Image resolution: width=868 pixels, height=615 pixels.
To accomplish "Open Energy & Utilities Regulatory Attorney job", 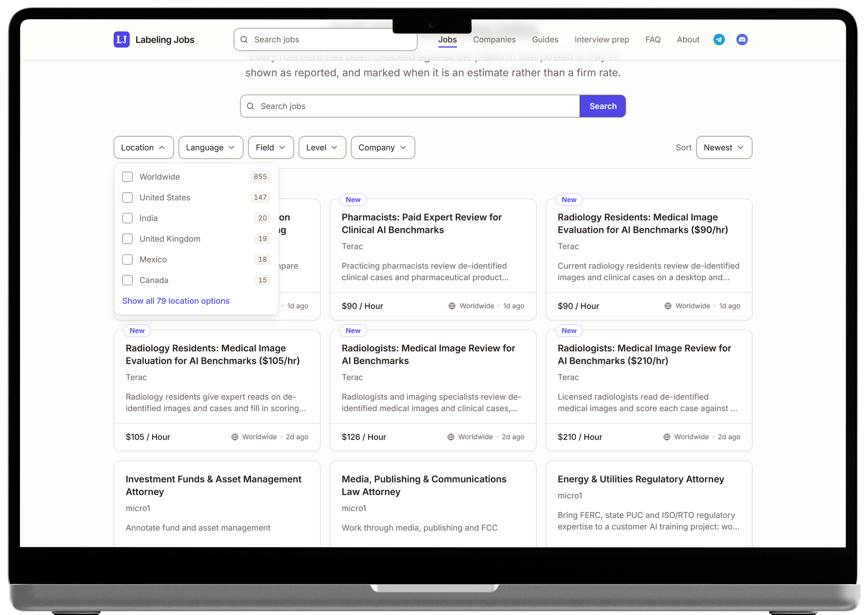I will [641, 479].
